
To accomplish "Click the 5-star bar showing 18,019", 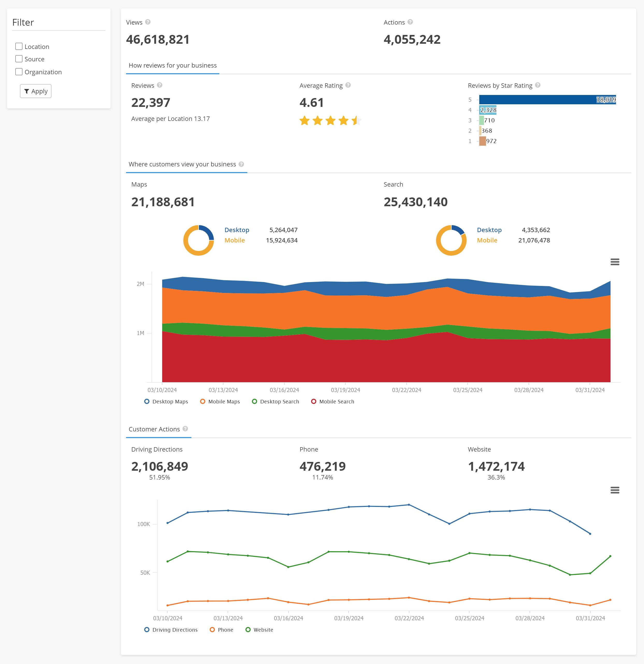I will tap(547, 100).
